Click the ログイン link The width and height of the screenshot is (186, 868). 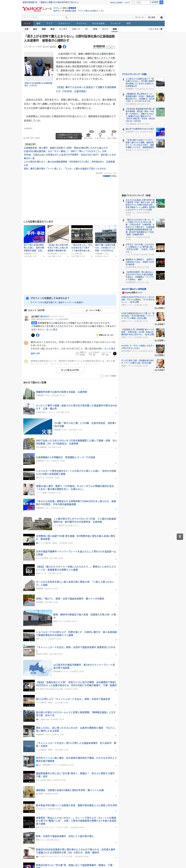point(57,11)
